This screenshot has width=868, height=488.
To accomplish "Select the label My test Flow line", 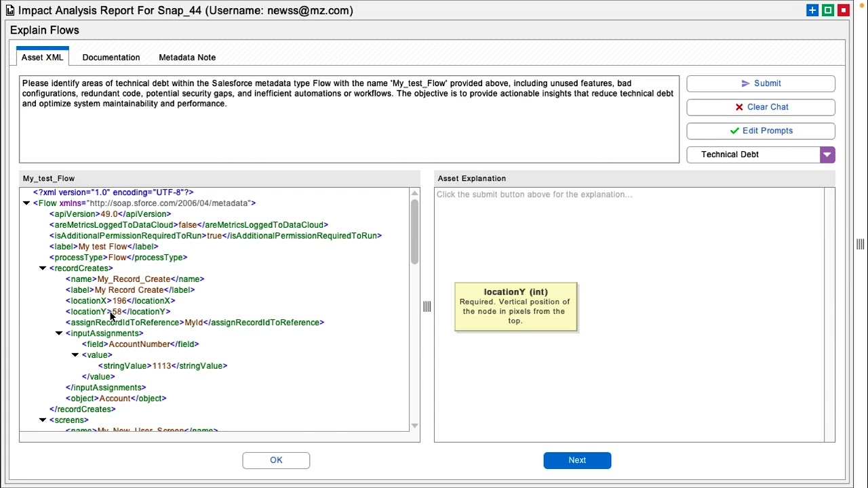I will point(104,247).
